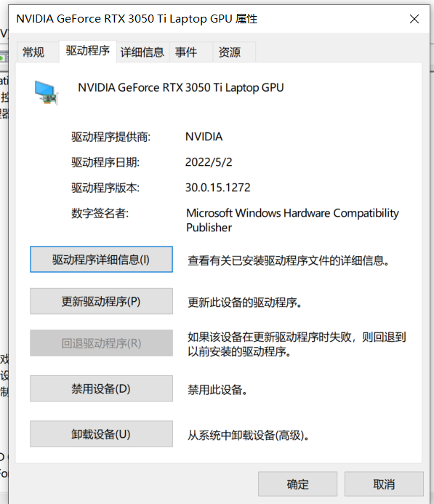This screenshot has height=504, width=434.
Task: Click 禁用设备(D) button
Action: (x=101, y=388)
